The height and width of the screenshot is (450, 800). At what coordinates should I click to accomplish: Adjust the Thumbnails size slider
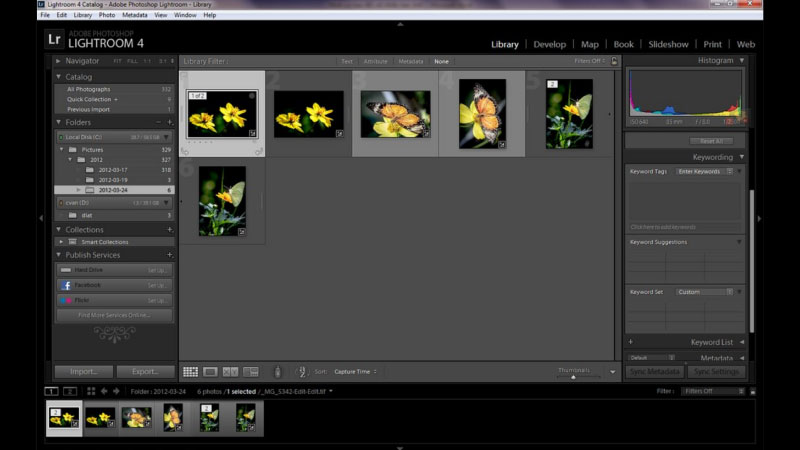(x=573, y=377)
